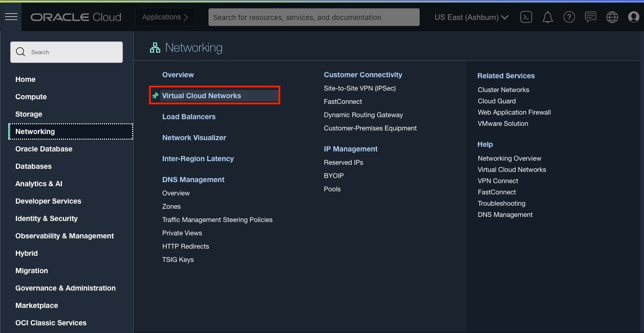Open Customer-Premises Equipment

[371, 128]
